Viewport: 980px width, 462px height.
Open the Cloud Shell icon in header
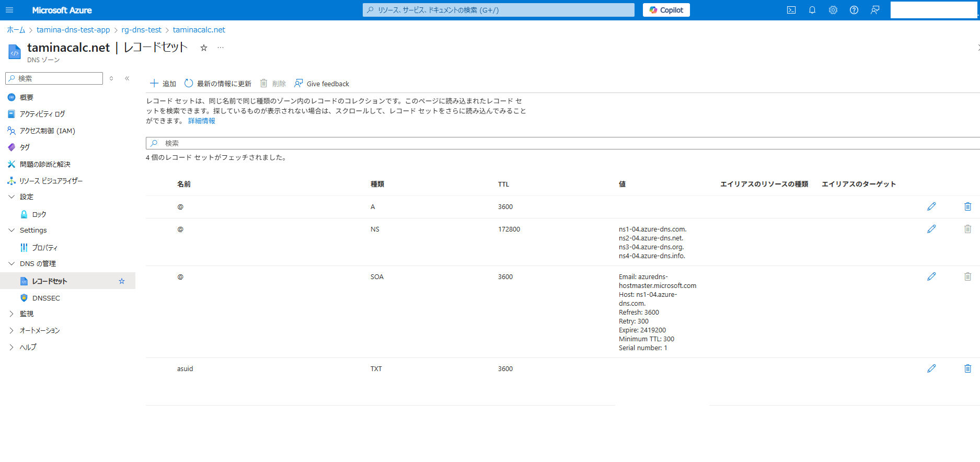[791, 10]
